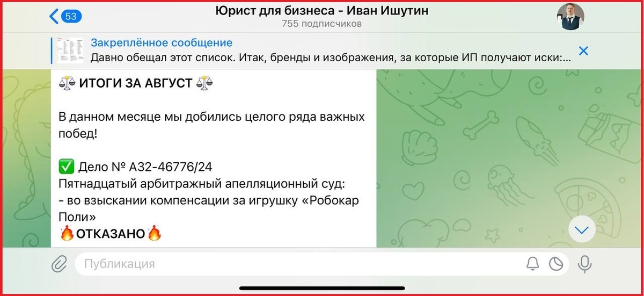Select the ИТОГИ ЗА АВГУСТ heading
The image size is (644, 296).
coord(135,83)
